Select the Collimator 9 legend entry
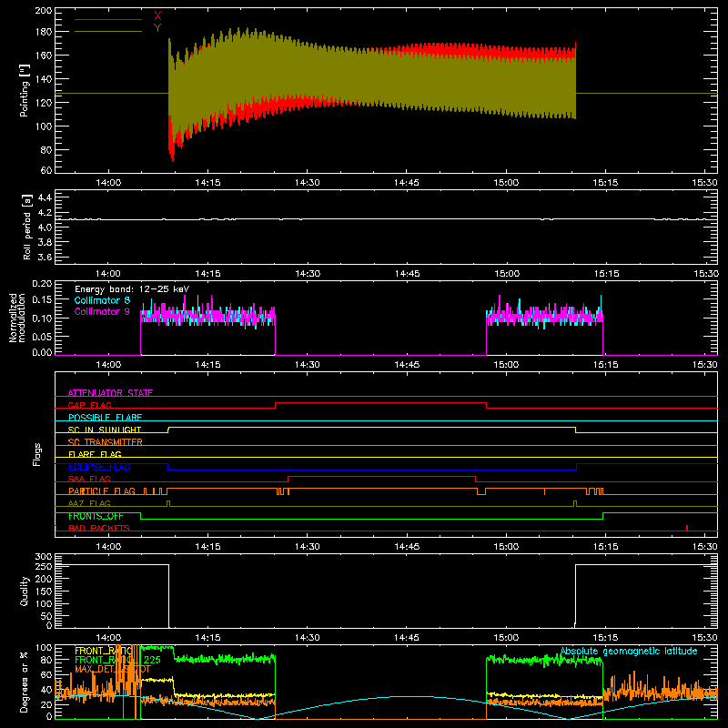728x728 pixels. coord(102,311)
